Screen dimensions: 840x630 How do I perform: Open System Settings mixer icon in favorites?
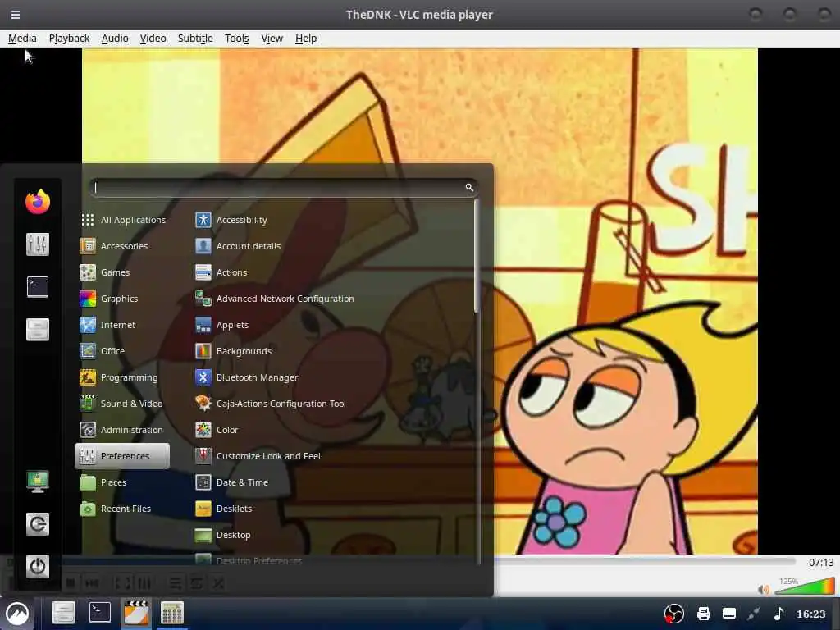click(38, 244)
